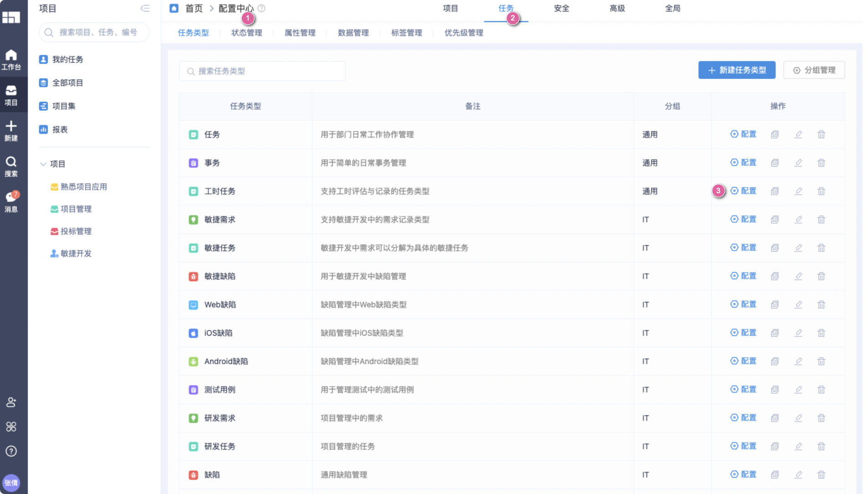The height and width of the screenshot is (494, 868).
Task: Click the copy icon for Web缺陷 row
Action: pos(775,304)
